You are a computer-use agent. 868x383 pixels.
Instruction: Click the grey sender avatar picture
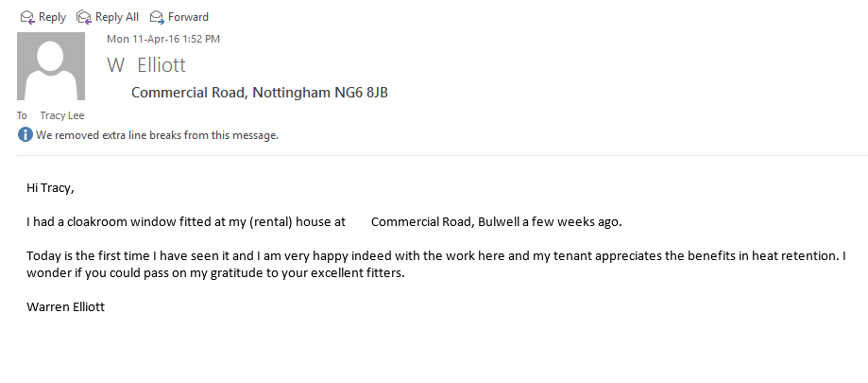coord(58,66)
